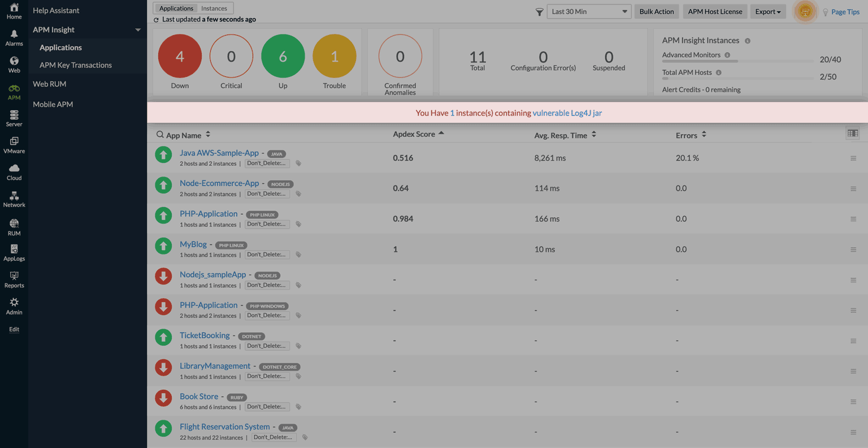Open the Cloud section icon
The image size is (868, 448).
coord(14,168)
